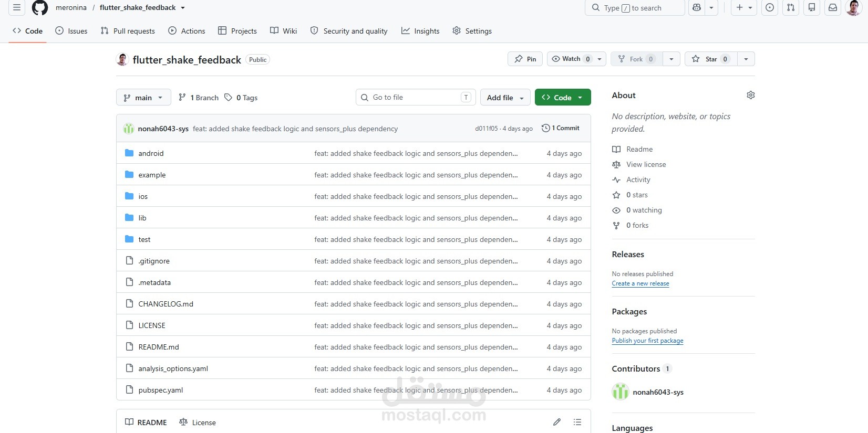Viewport: 868px width, 433px height.
Task: Fork the repository
Action: 636,59
